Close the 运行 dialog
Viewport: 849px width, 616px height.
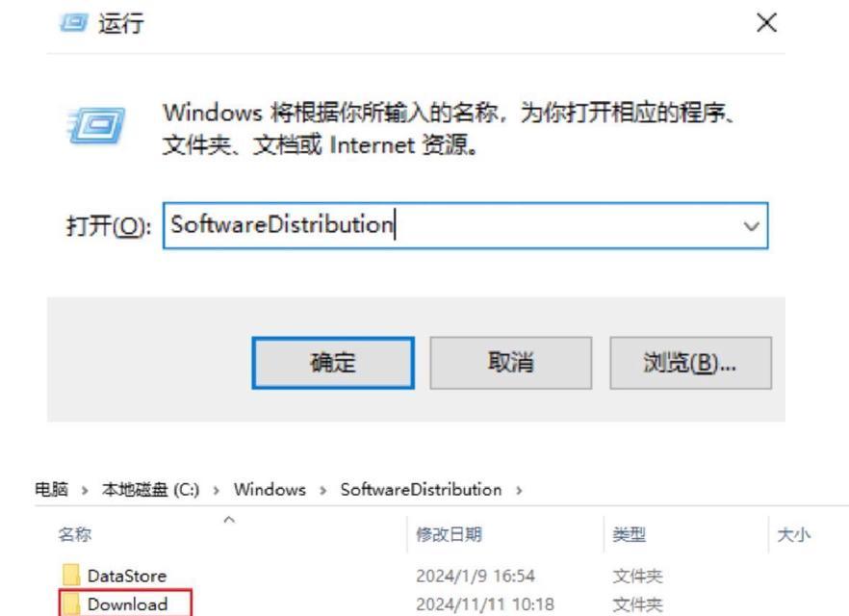coord(766,23)
